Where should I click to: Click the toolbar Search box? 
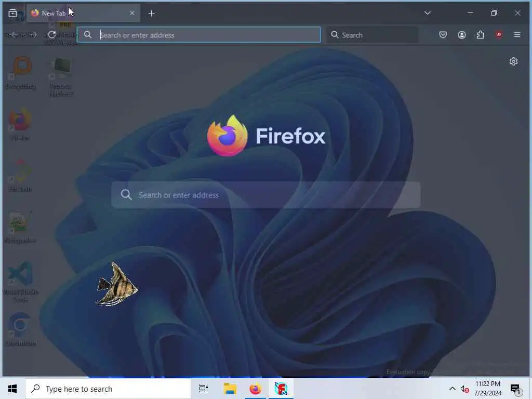tap(372, 35)
